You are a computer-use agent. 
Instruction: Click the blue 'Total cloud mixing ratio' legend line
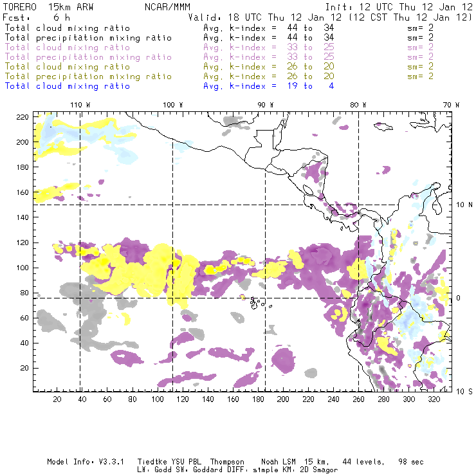pyautogui.click(x=67, y=86)
